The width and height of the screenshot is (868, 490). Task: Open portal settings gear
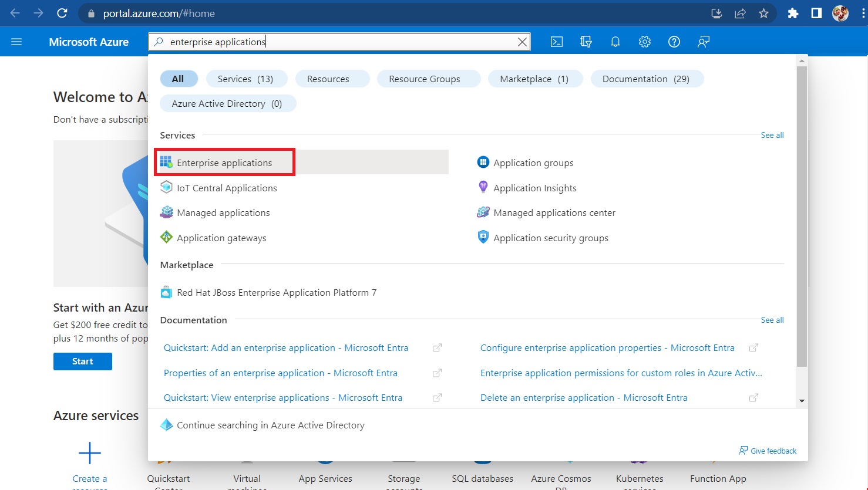click(x=644, y=41)
